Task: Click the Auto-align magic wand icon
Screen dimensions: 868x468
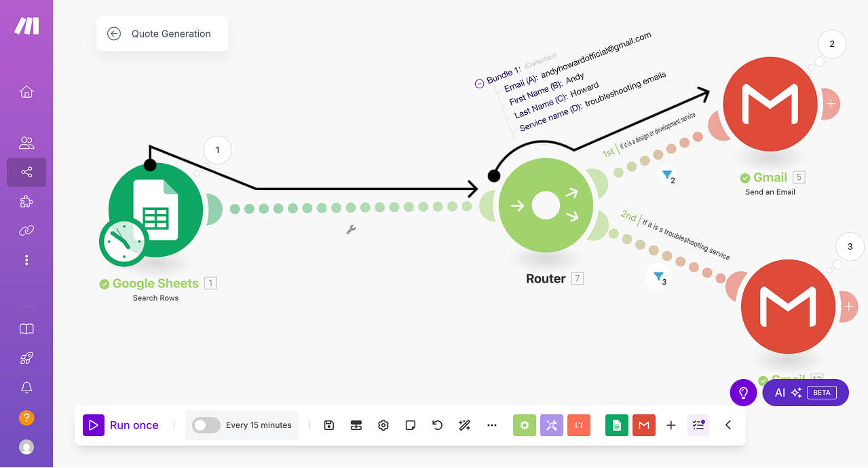Action: tap(465, 425)
